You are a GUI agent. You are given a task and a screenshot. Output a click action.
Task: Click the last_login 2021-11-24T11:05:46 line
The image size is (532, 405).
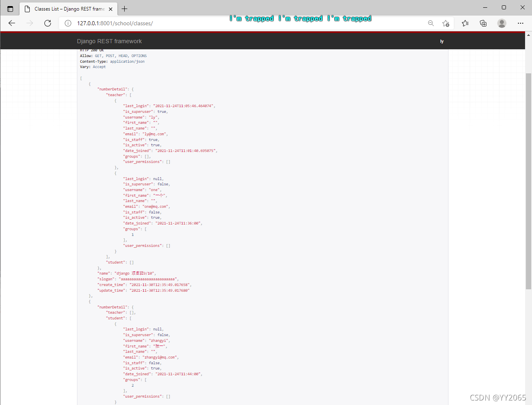[x=169, y=106]
